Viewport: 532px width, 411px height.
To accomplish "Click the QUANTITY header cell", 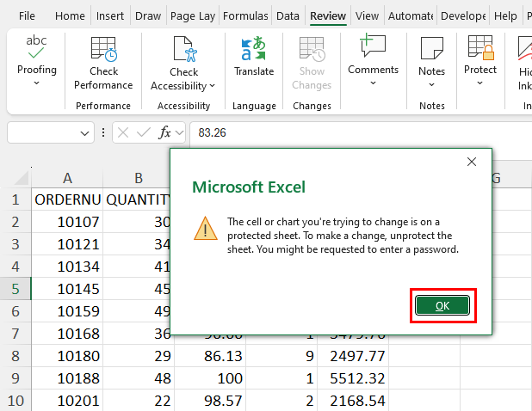I will [x=137, y=199].
